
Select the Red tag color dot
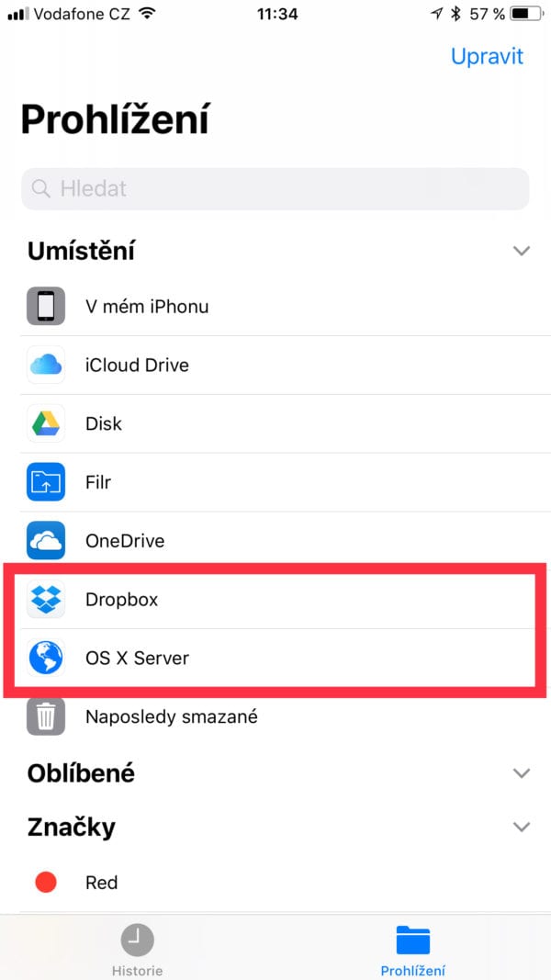[x=46, y=883]
